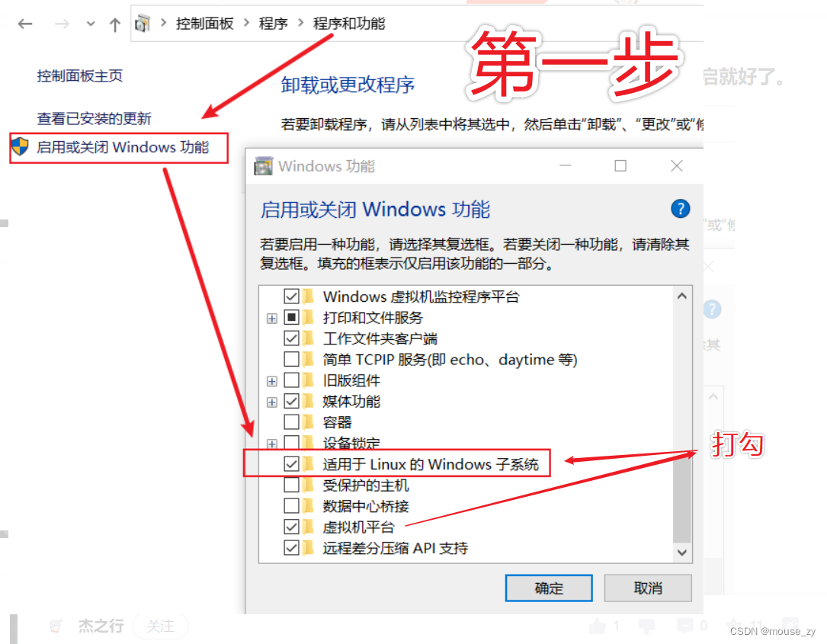Image resolution: width=827 pixels, height=644 pixels.
Task: Click the control panel icon in address bar
Action: click(143, 24)
